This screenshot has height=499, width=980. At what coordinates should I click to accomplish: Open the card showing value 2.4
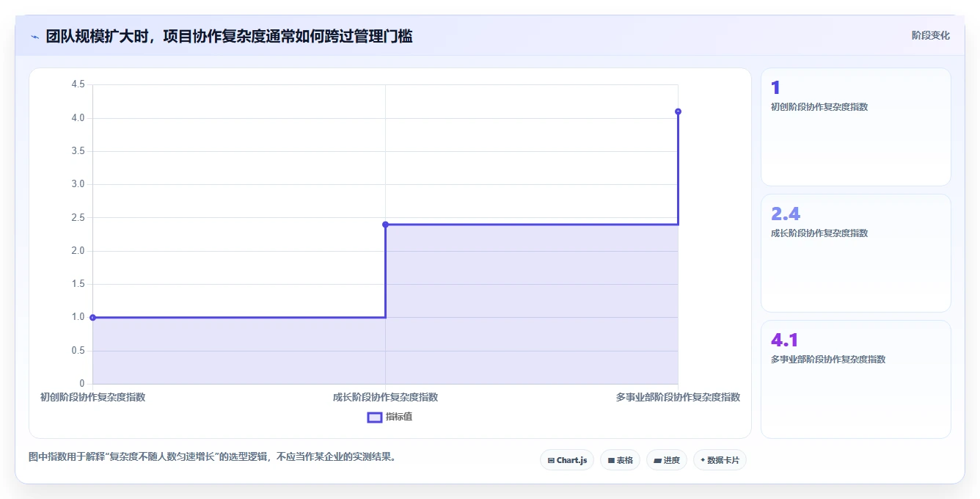[855, 253]
